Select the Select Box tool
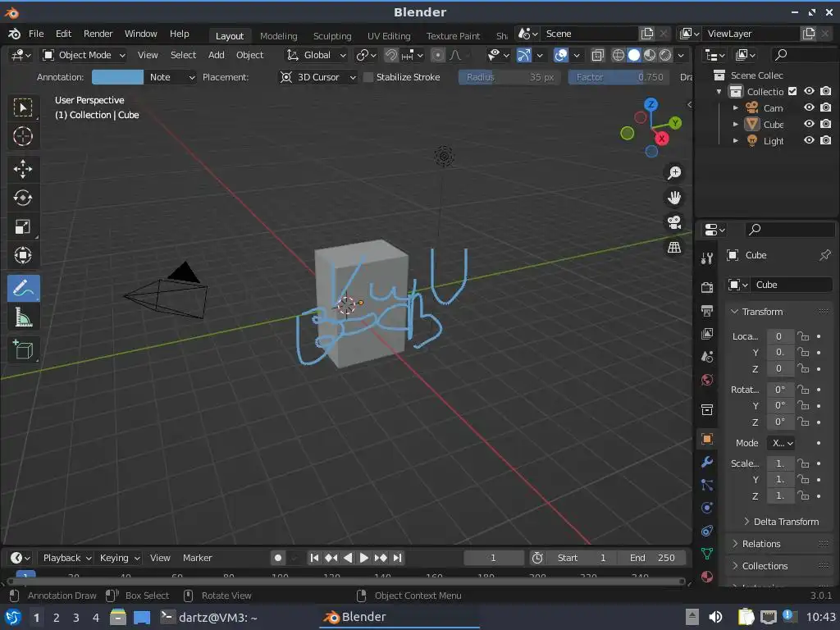 click(x=23, y=107)
